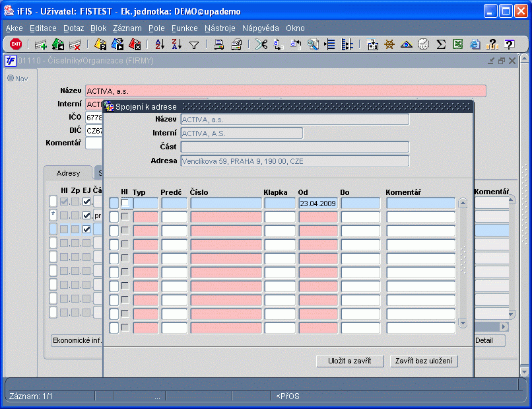Tick the Hl checkbox in third dialog row
This screenshot has height=409, width=532.
pos(125,231)
